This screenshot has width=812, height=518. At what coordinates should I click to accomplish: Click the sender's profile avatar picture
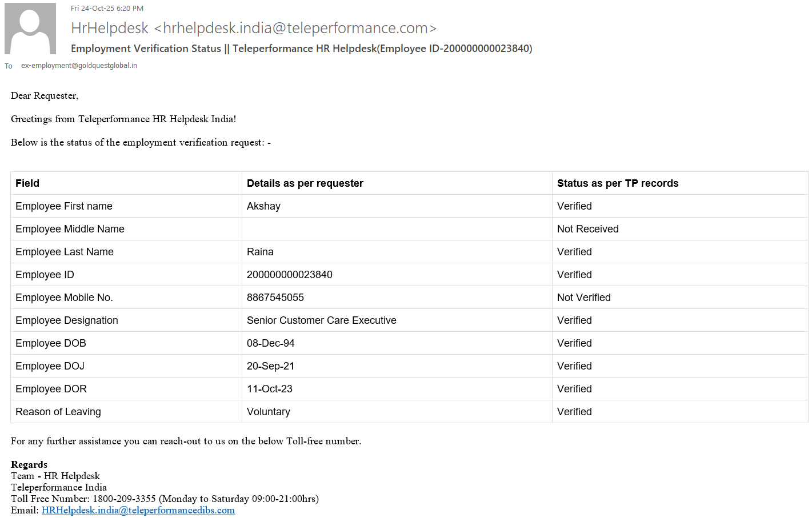point(30,29)
